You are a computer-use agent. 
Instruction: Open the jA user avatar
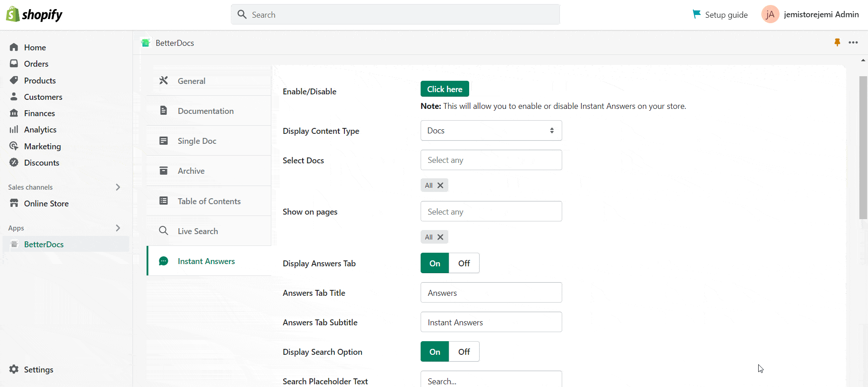pyautogui.click(x=770, y=15)
